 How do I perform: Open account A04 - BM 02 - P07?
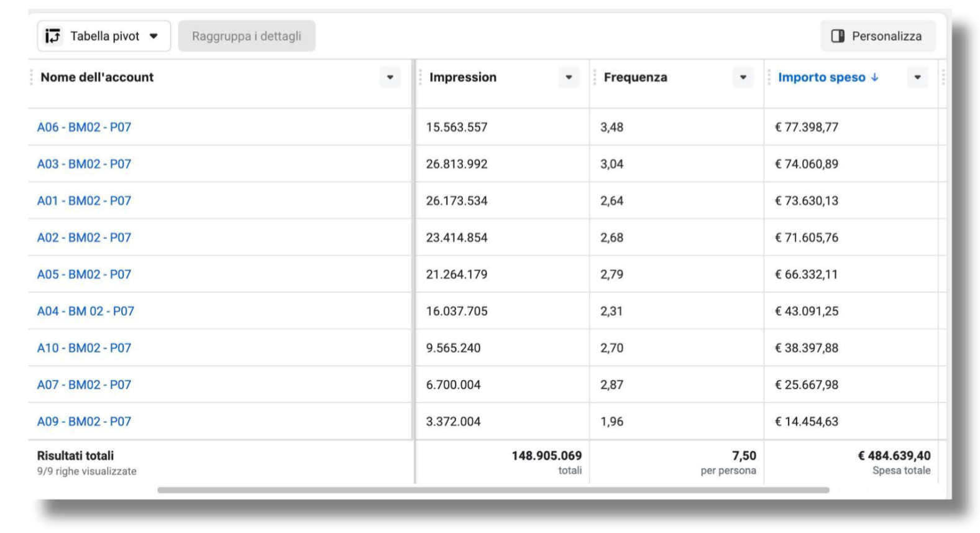(x=85, y=310)
